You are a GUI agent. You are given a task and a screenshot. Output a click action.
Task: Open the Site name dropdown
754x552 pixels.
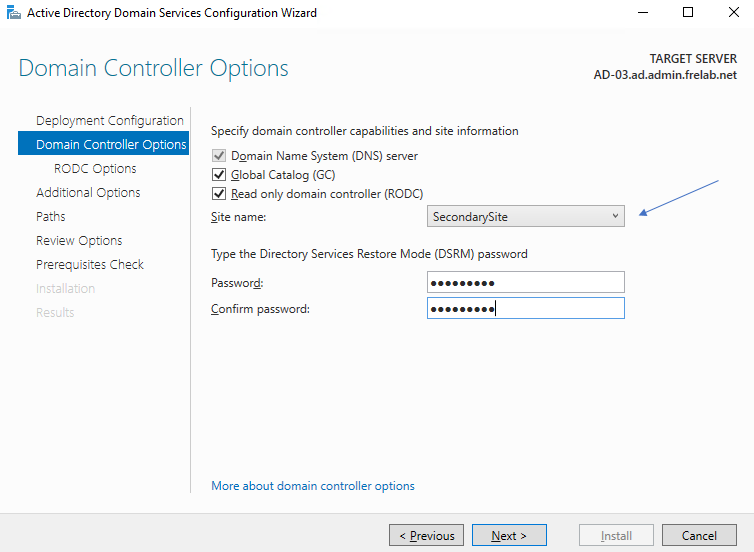525,216
